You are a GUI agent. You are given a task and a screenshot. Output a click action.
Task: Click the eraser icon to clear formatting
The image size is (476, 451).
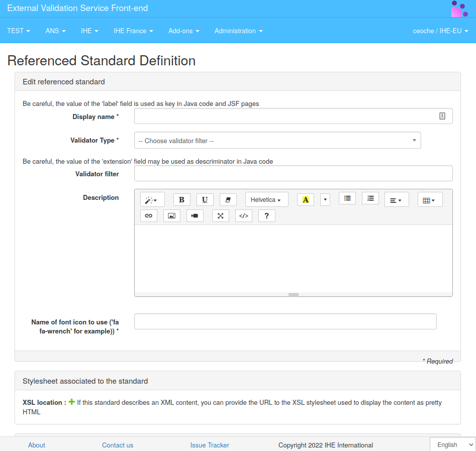(228, 200)
